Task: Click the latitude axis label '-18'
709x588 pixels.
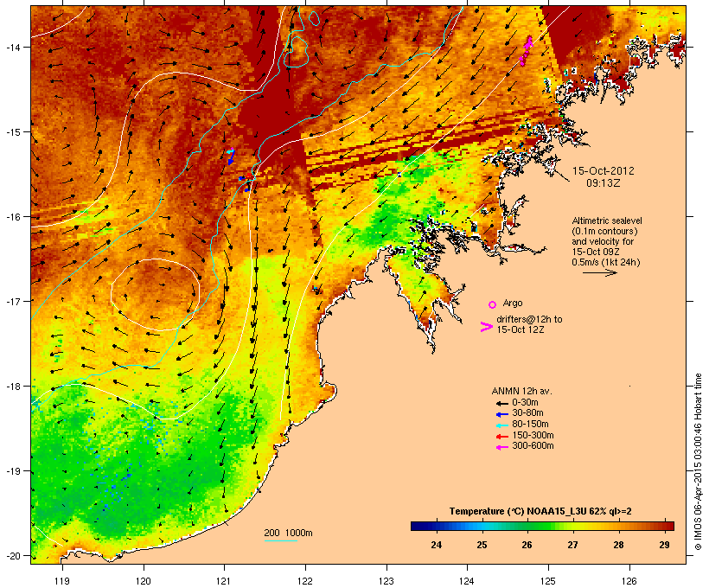Action: pos(12,387)
